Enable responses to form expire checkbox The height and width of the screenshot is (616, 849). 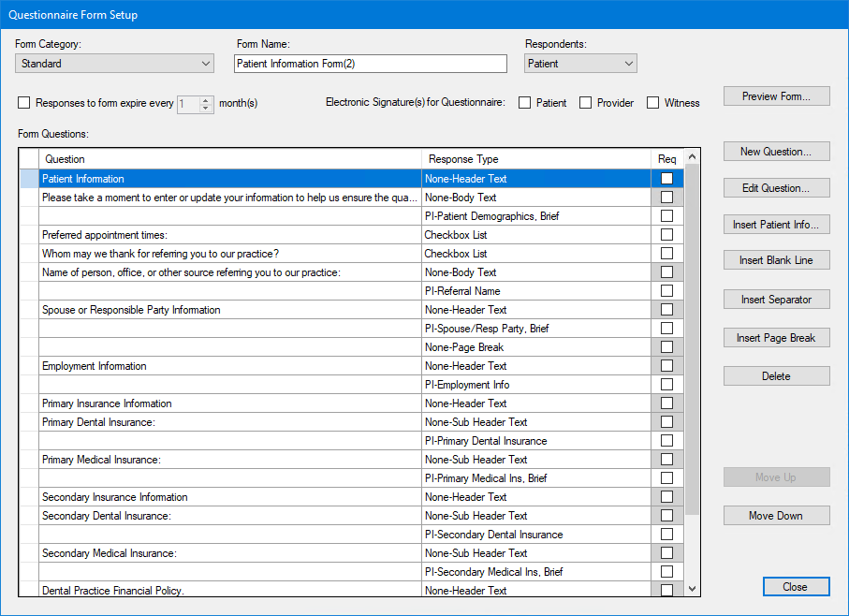24,103
